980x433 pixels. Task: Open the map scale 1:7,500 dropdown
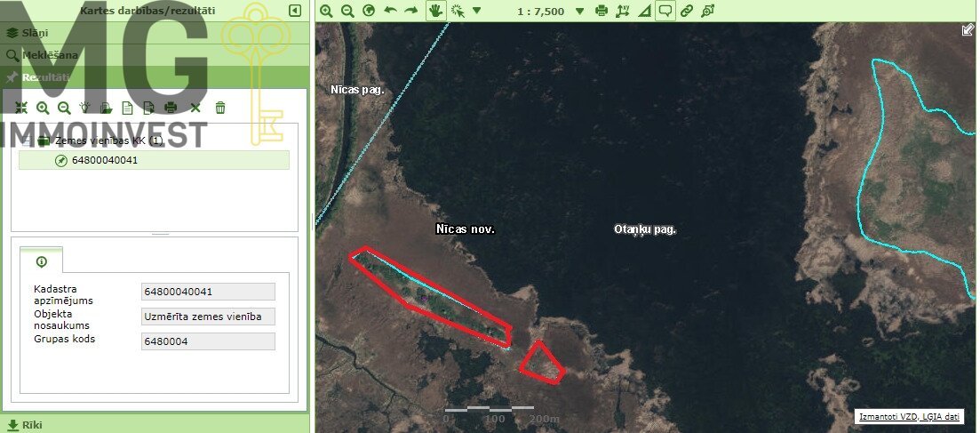click(x=580, y=12)
